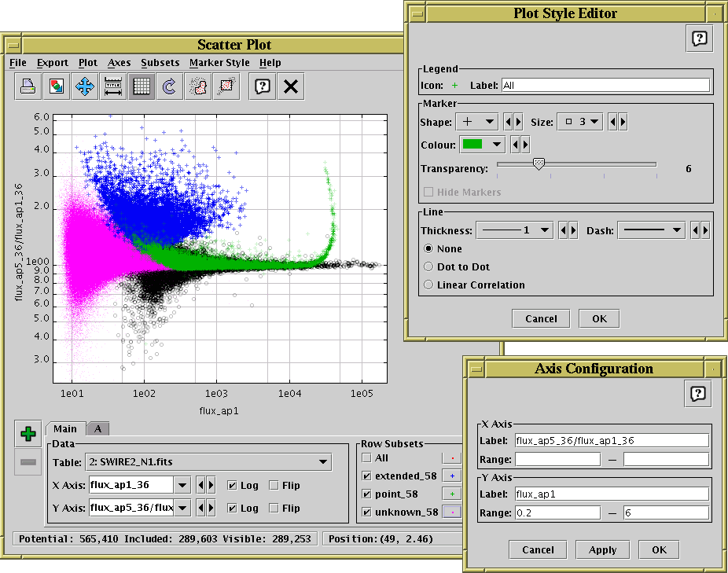Select the Dot to Dot line option
This screenshot has width=728, height=573.
point(428,266)
